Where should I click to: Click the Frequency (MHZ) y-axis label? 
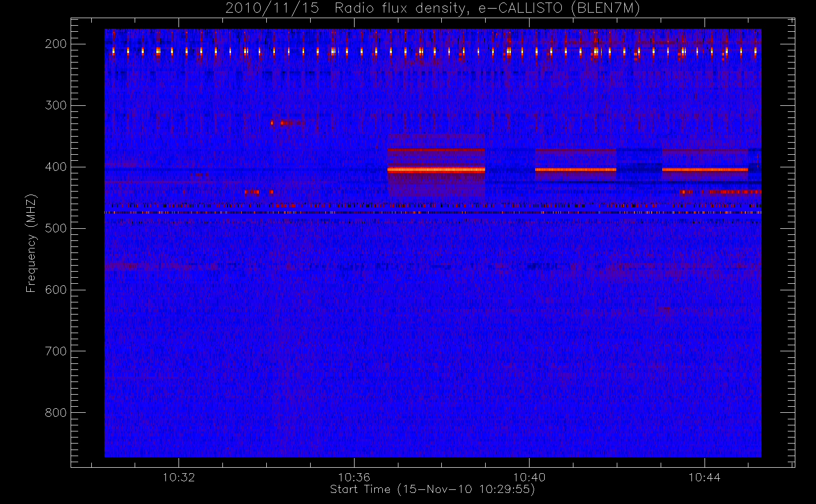click(x=31, y=243)
